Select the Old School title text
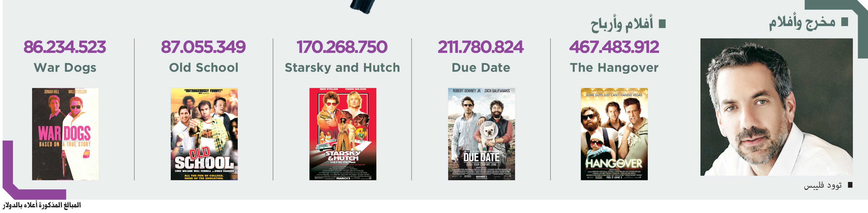The width and height of the screenshot is (868, 213). [x=204, y=68]
